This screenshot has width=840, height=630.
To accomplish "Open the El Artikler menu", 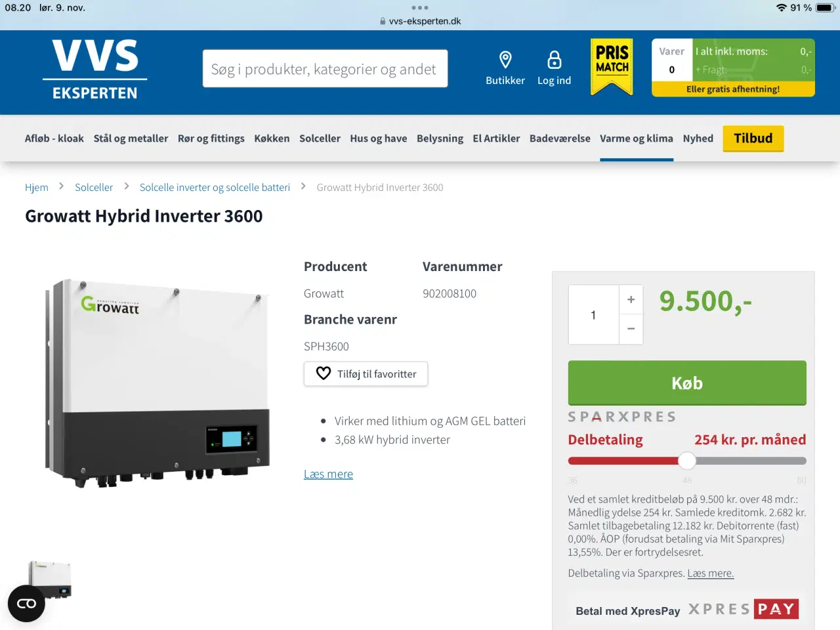I will (x=496, y=138).
